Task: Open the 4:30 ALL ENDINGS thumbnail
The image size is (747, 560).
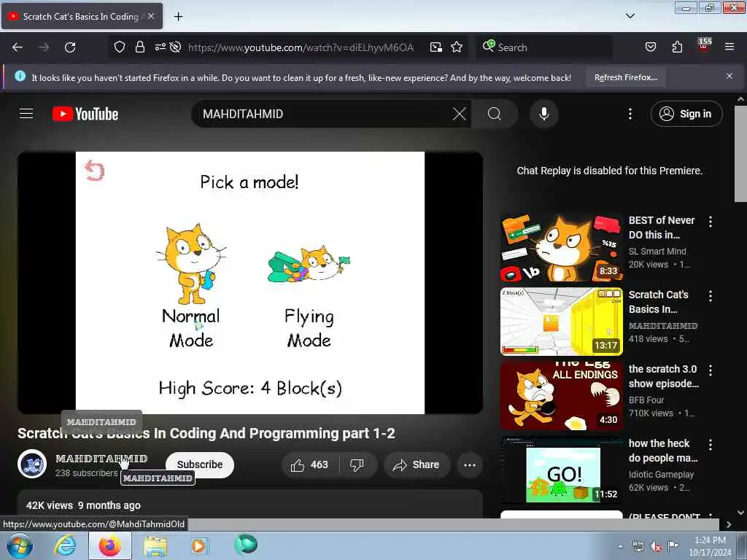Action: (562, 396)
